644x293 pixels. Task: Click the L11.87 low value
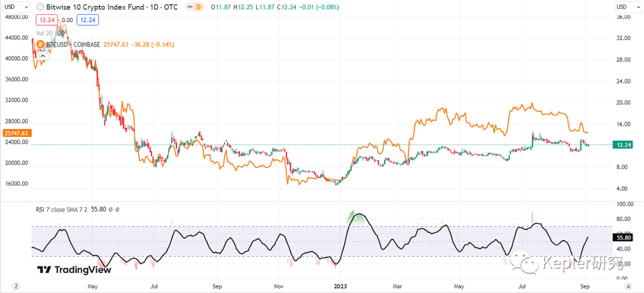(266, 7)
